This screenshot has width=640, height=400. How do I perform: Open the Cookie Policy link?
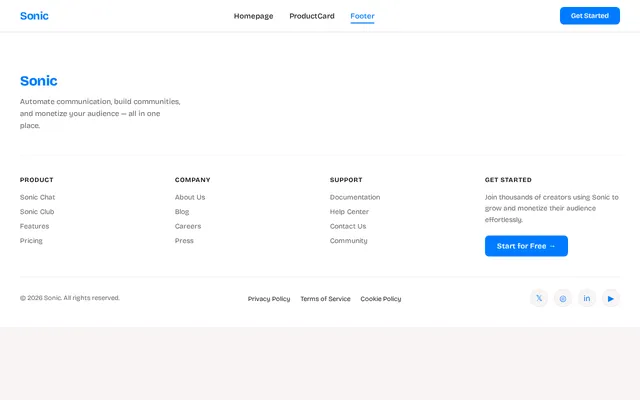381,299
